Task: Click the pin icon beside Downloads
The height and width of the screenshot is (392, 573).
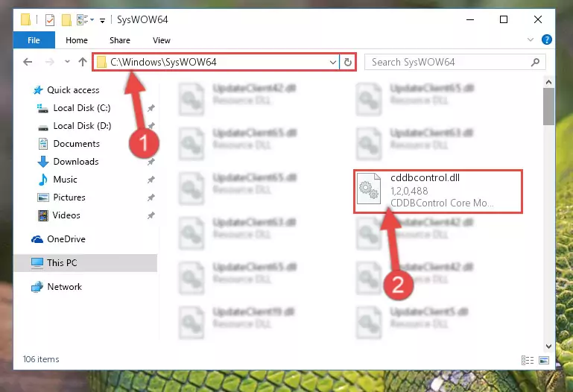Action: click(151, 162)
